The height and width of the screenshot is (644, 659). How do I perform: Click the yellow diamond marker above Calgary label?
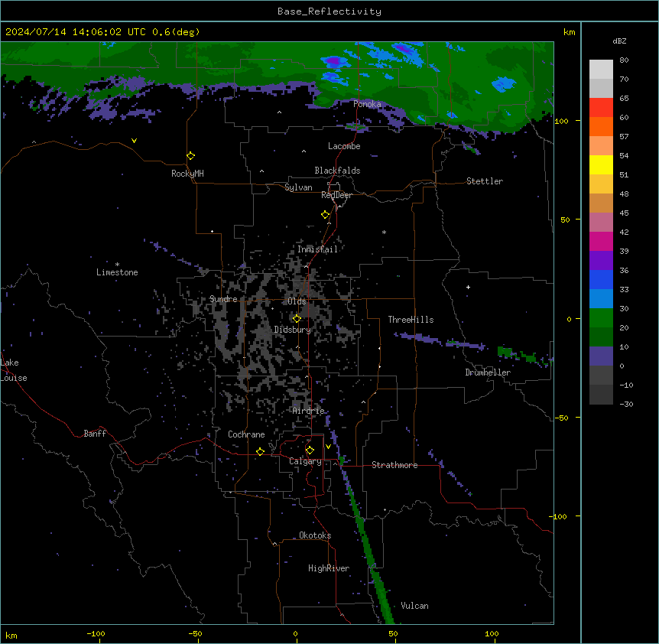(x=310, y=450)
